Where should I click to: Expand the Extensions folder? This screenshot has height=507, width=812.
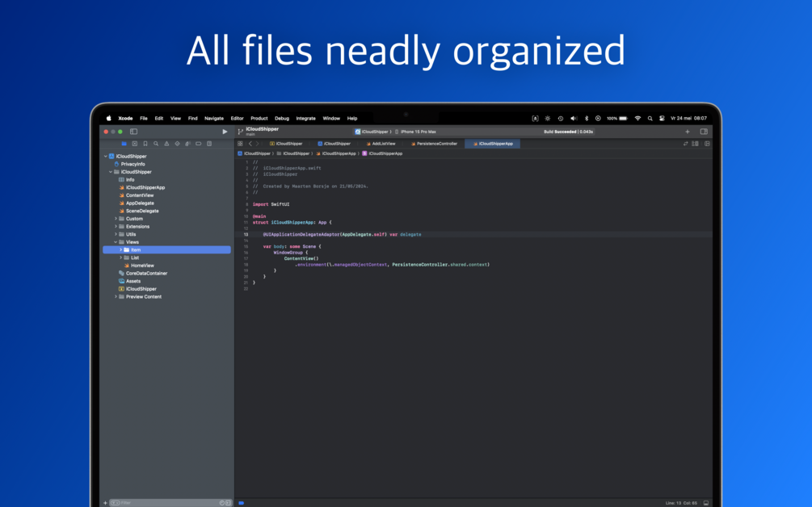(x=116, y=227)
